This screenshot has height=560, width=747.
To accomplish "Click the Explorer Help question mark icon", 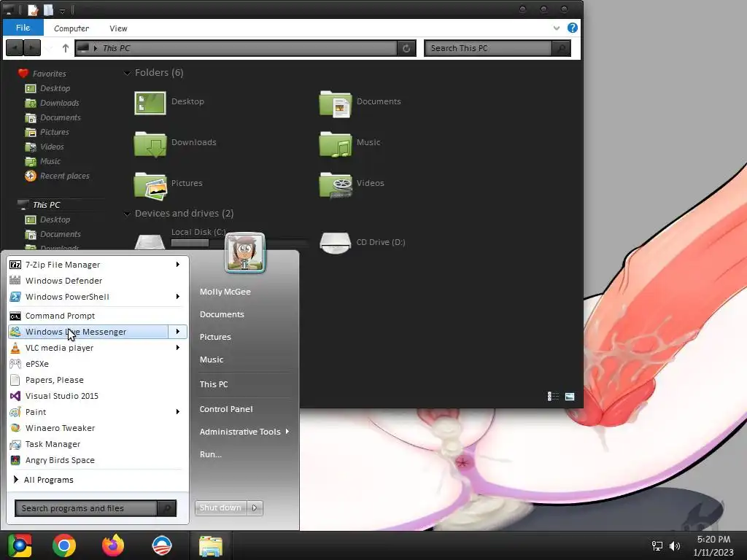I will click(x=572, y=28).
